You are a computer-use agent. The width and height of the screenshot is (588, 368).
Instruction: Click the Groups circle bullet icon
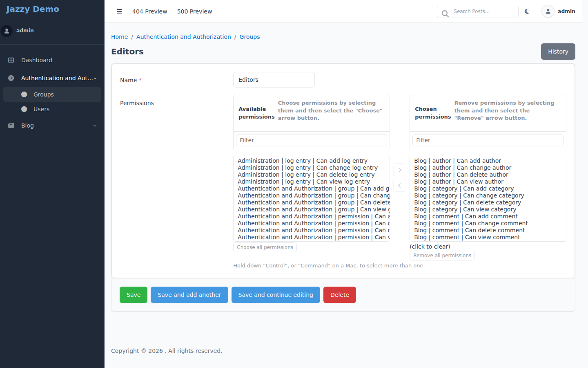click(x=24, y=94)
